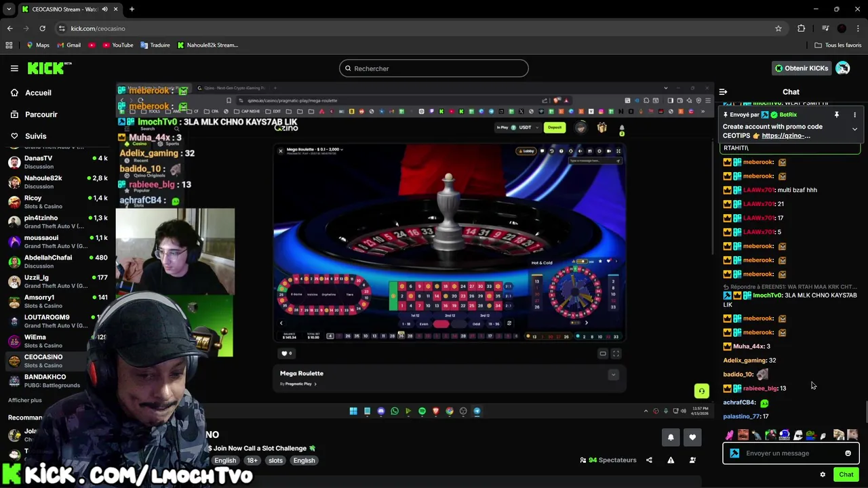The height and width of the screenshot is (488, 868).
Task: Mute the CEOCASINO tab audio icon
Action: [x=104, y=9]
